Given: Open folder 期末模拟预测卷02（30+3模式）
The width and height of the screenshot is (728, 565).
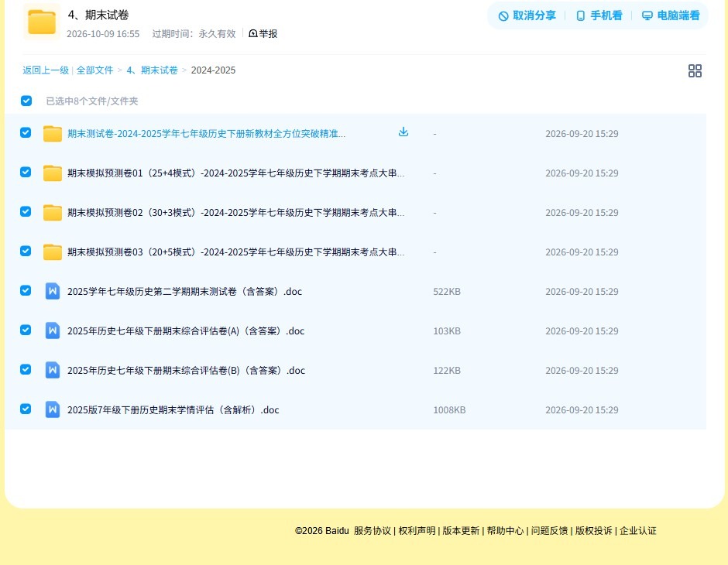Looking at the screenshot, I should tap(236, 212).
